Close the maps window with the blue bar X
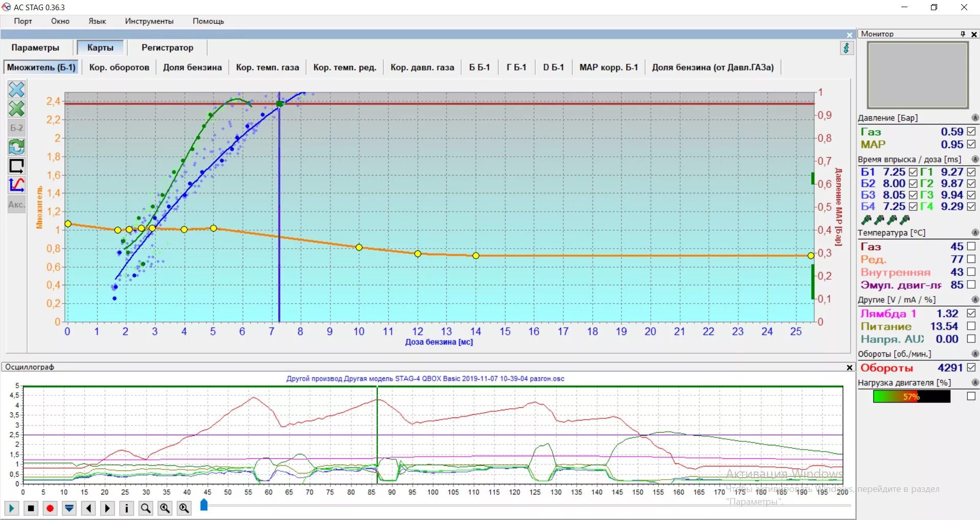Image resolution: width=980 pixels, height=520 pixels. point(850,35)
